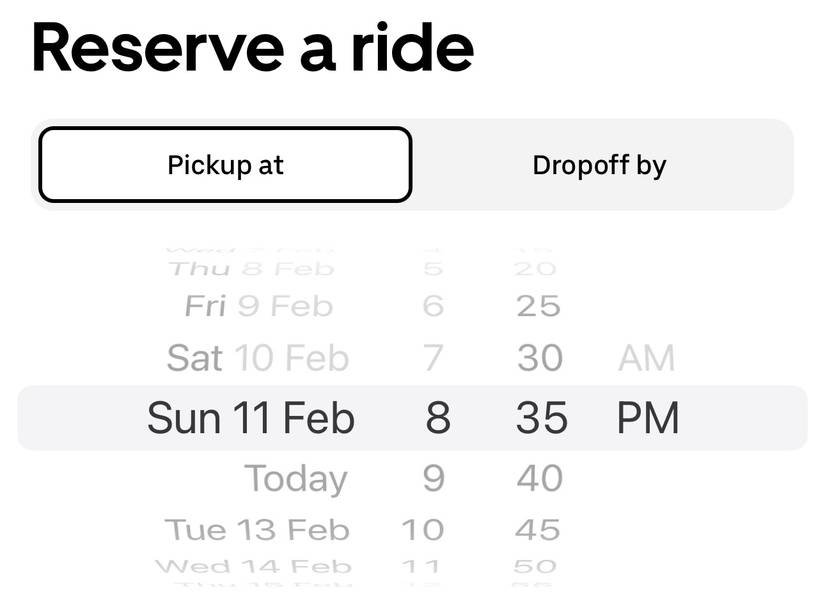
Task: Select Fri 9 Feb as the date
Action: [x=262, y=306]
